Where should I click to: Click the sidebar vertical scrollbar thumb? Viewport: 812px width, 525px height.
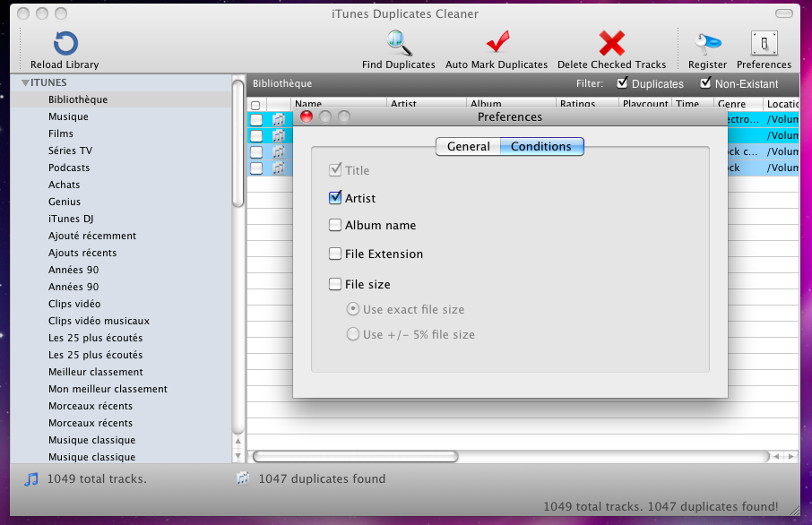(x=238, y=142)
